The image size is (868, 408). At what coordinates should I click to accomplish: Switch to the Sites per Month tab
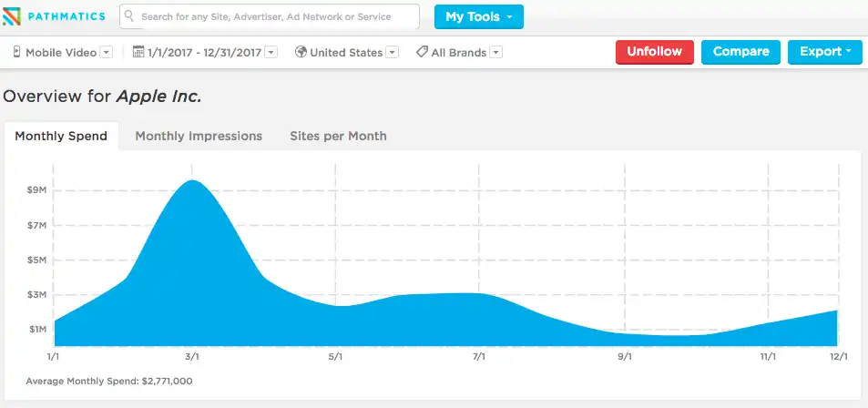pos(338,137)
